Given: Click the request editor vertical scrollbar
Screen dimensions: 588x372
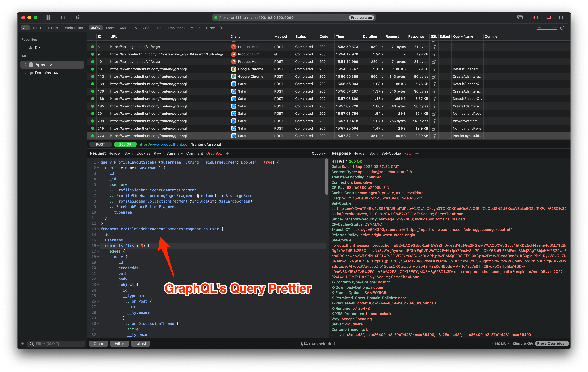Looking at the screenshot, I should click(x=326, y=177).
